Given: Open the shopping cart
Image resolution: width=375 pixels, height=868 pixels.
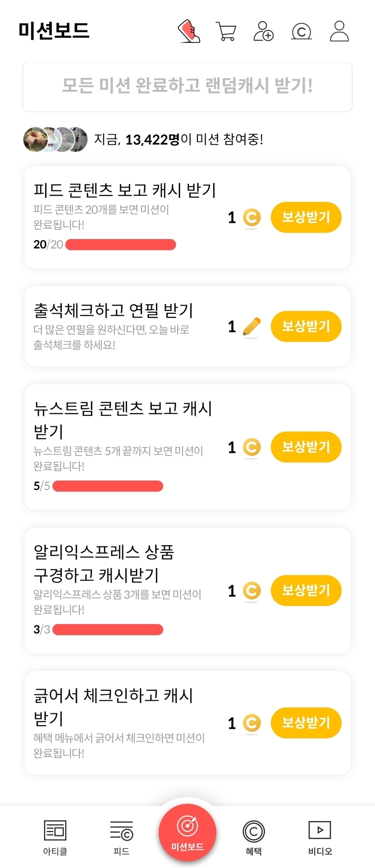Looking at the screenshot, I should pyautogui.click(x=226, y=31).
